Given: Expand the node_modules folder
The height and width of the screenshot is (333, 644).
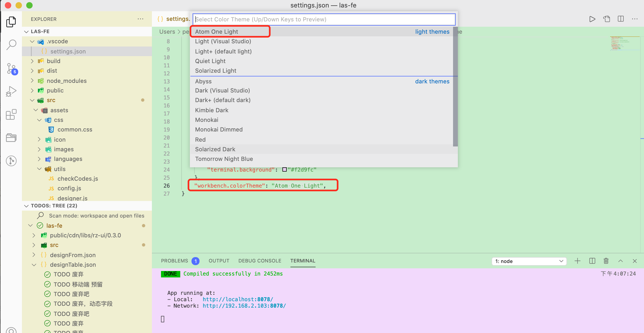Looking at the screenshot, I should 67,81.
